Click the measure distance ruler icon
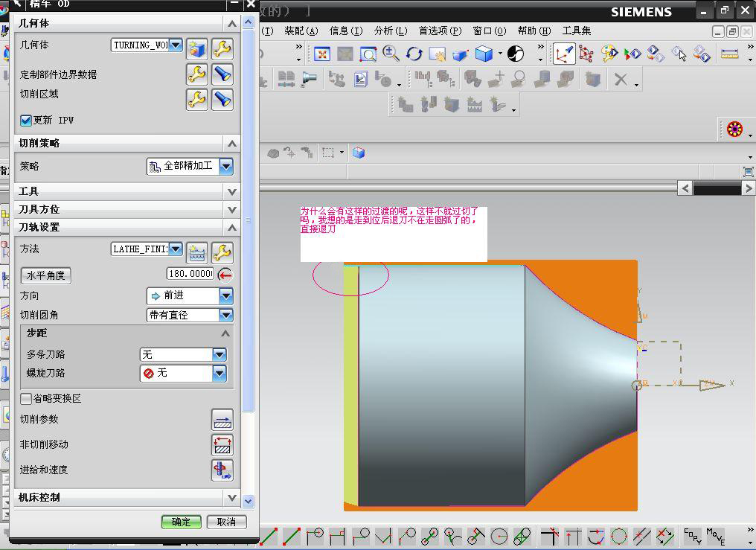756x550 pixels. tap(729, 54)
